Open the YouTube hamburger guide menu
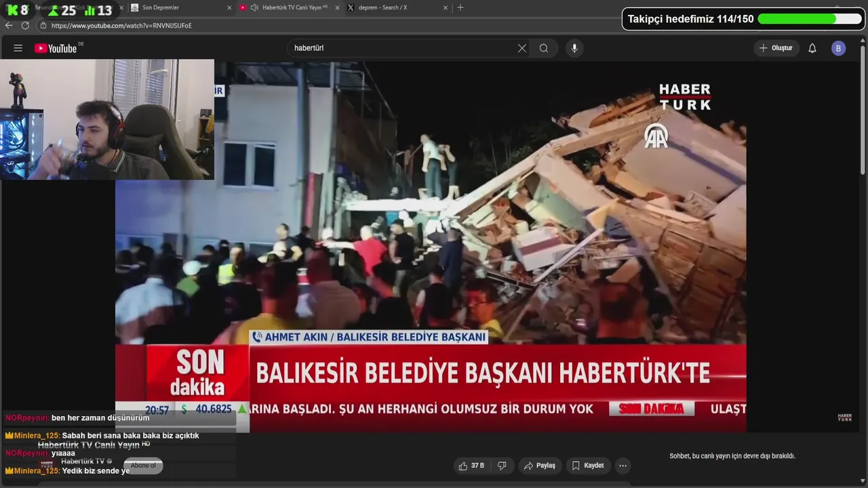The height and width of the screenshot is (488, 868). point(18,48)
